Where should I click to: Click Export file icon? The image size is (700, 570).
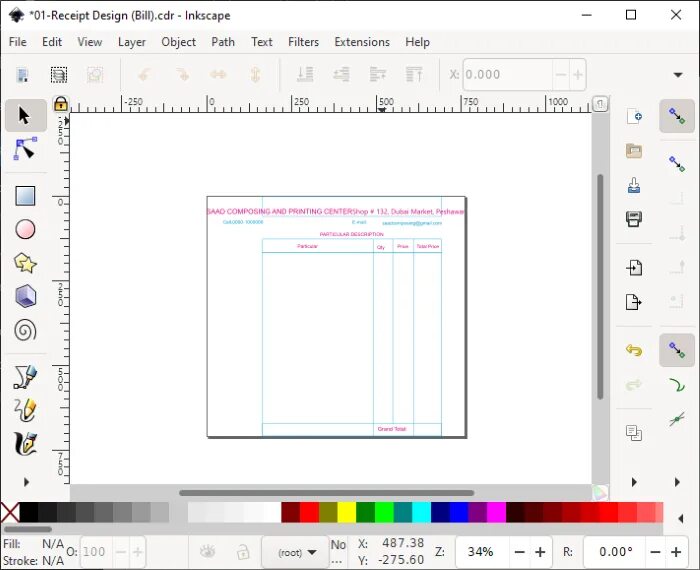click(634, 302)
